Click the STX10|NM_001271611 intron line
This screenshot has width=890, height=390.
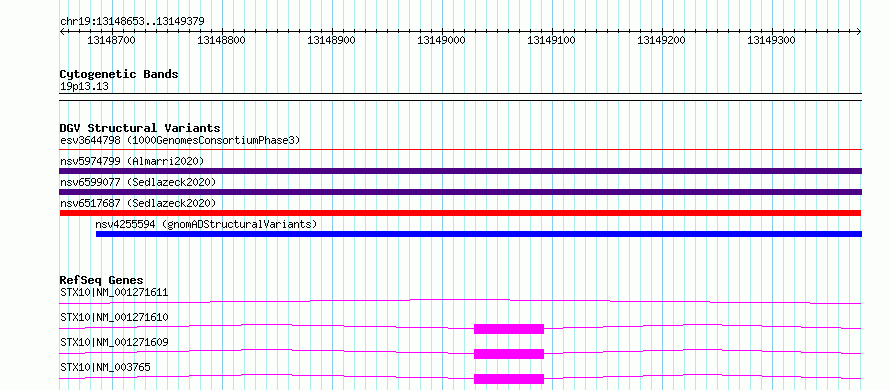click(460, 301)
